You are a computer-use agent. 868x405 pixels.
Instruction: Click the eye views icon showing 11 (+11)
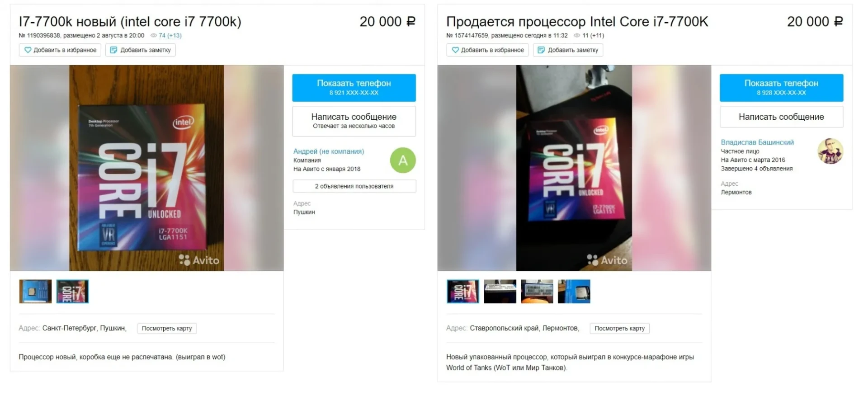coord(577,35)
